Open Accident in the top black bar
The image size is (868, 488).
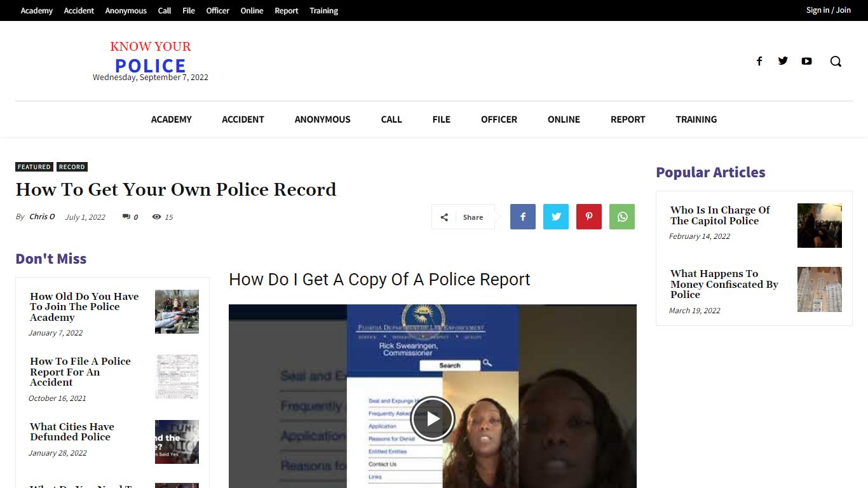tap(79, 10)
